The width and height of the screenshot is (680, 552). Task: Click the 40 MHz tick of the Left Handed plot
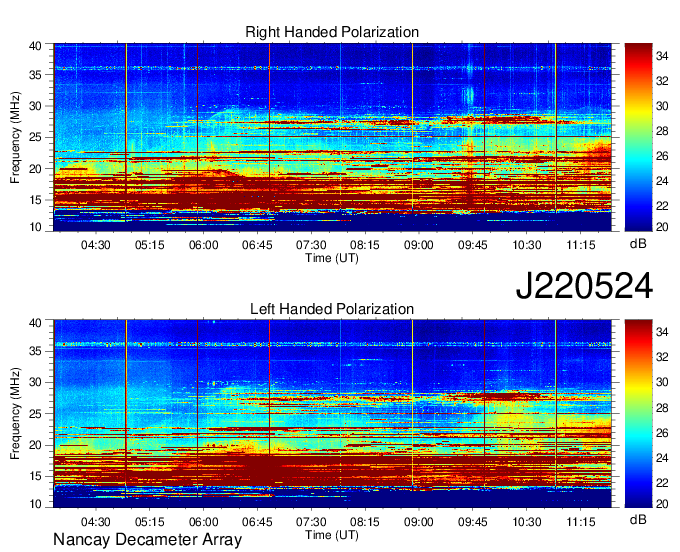pyautogui.click(x=35, y=323)
